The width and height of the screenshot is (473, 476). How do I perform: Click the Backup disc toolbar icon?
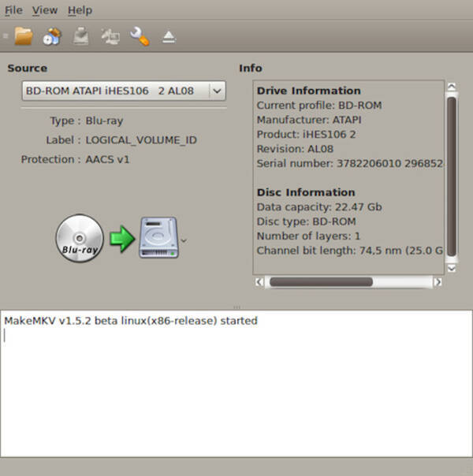[x=80, y=36]
